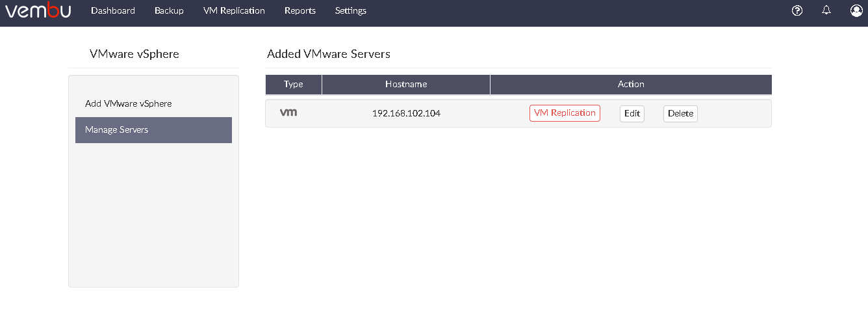
Task: Open the Reports menu
Action: (300, 10)
